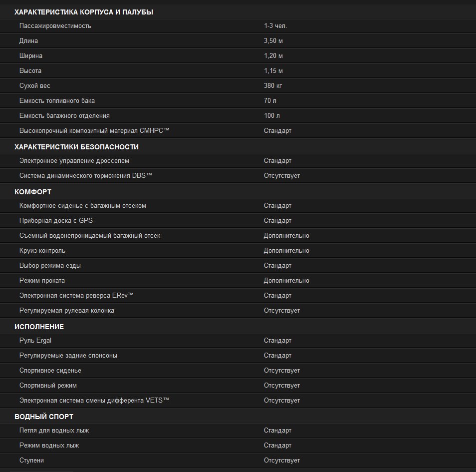
Task: Click Дополнительно next to Круиз-контроль
Action: (286, 251)
